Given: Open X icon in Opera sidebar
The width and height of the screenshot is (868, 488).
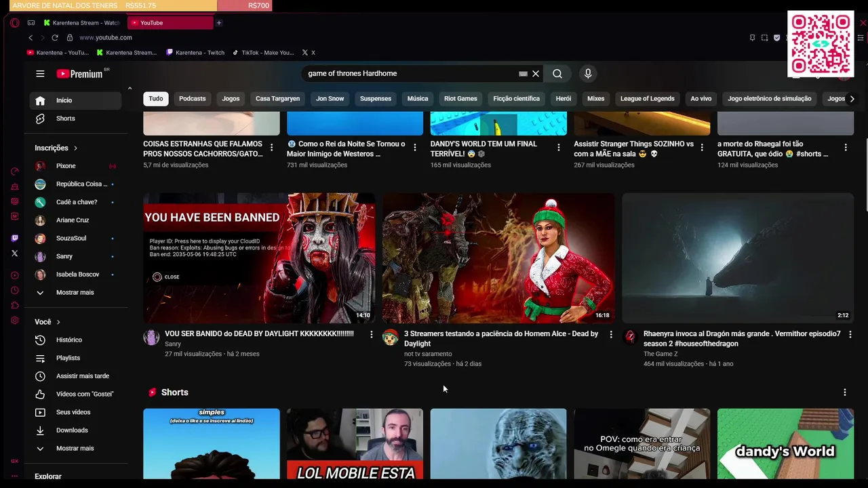Looking at the screenshot, I should [15, 253].
